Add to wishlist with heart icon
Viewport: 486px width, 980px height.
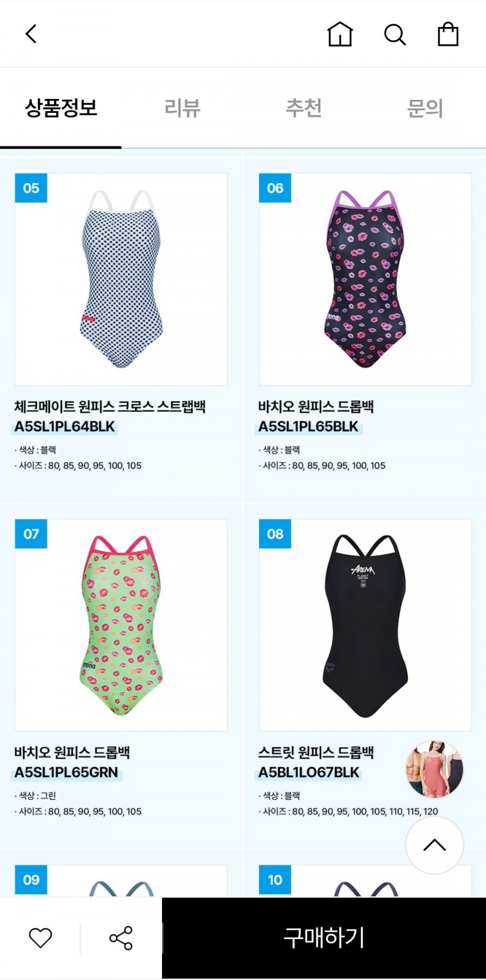(x=40, y=938)
